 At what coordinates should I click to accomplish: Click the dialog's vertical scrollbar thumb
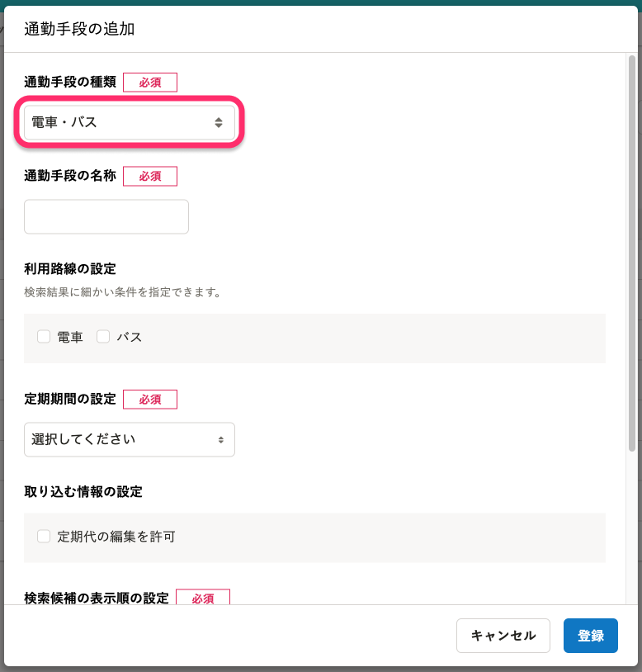pyautogui.click(x=632, y=253)
